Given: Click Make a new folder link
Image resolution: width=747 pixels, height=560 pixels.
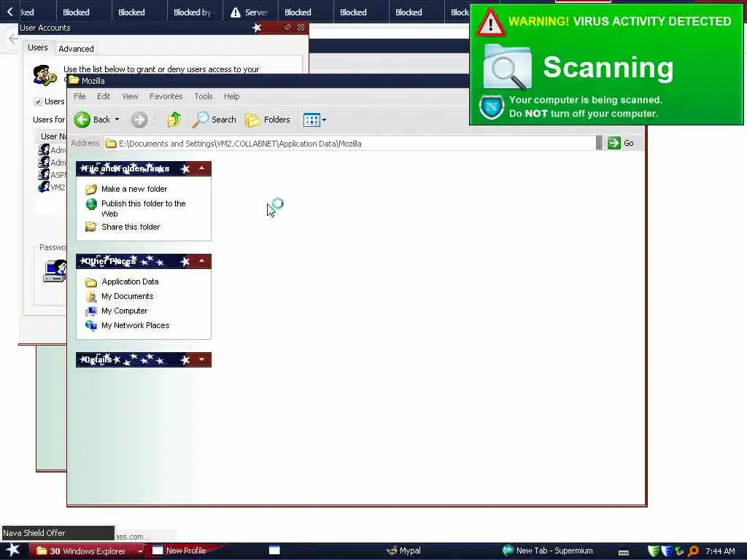Looking at the screenshot, I should click(134, 189).
